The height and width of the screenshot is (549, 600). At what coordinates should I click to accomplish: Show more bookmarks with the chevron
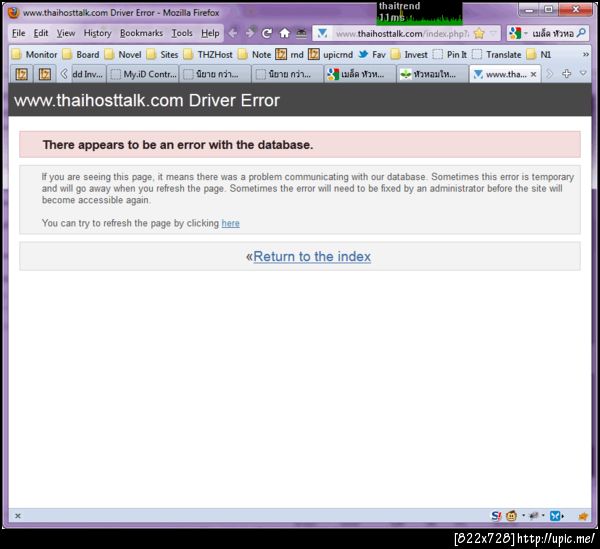[x=585, y=55]
